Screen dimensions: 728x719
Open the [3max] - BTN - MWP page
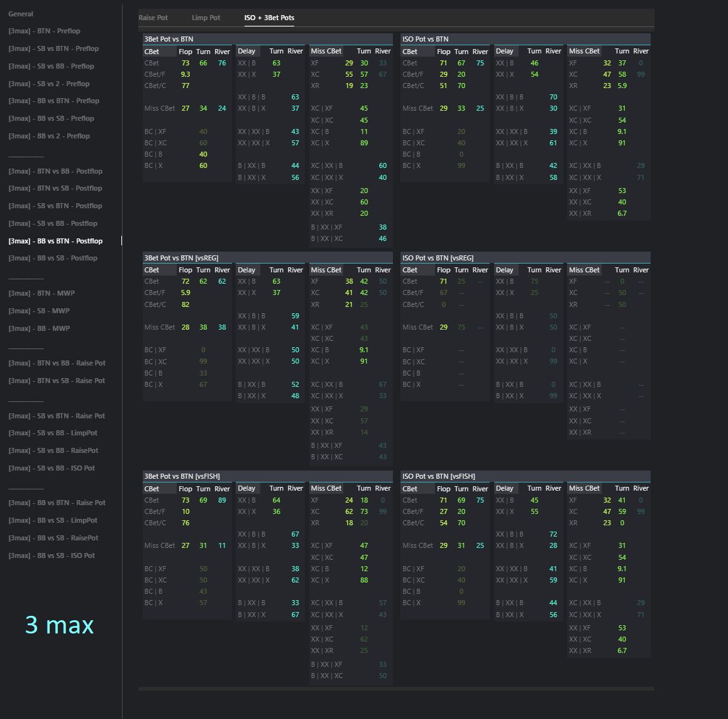tap(41, 293)
